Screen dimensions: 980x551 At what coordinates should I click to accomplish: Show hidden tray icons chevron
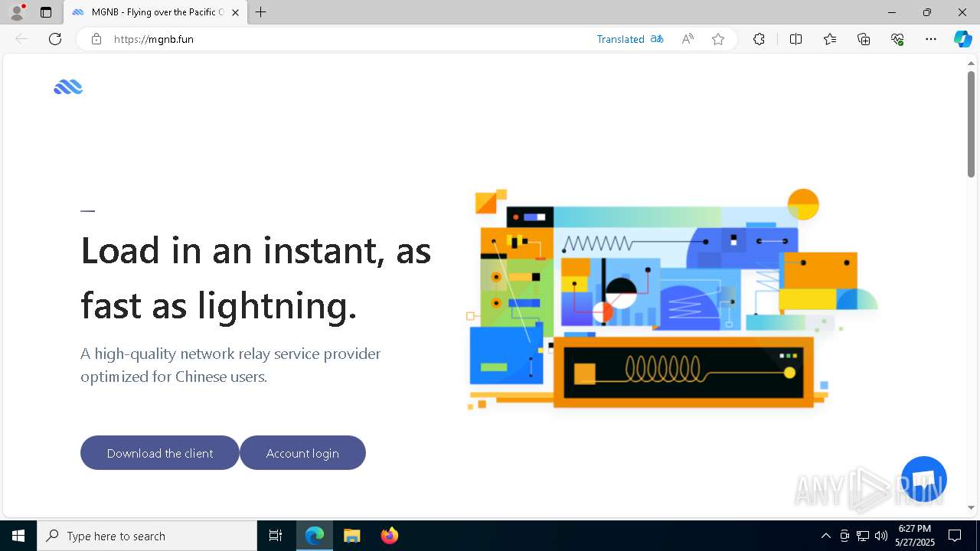(x=826, y=536)
